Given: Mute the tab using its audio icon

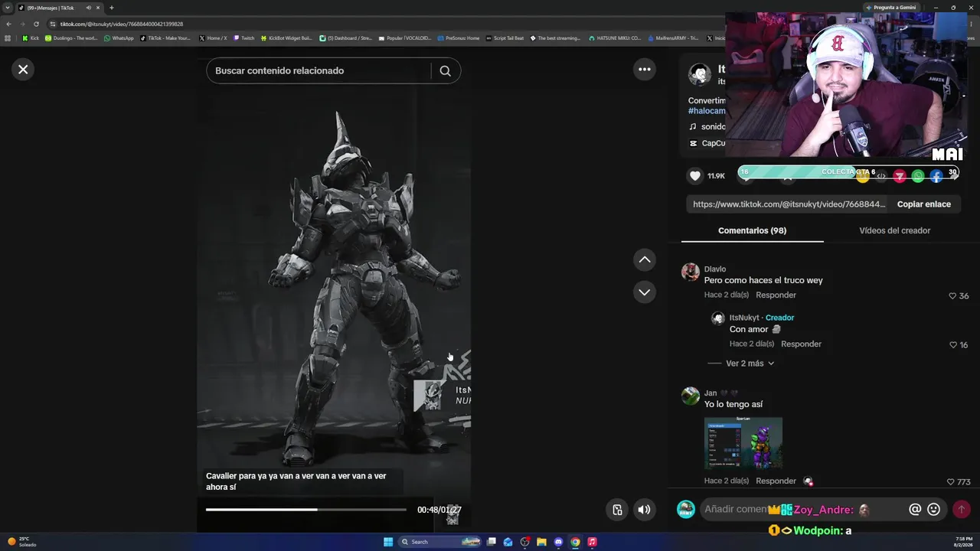Looking at the screenshot, I should (x=88, y=8).
